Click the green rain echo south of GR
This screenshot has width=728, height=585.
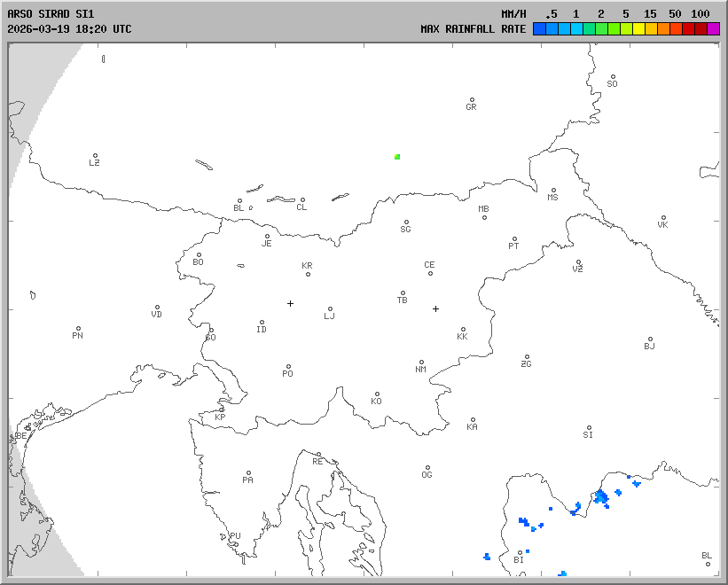point(397,157)
